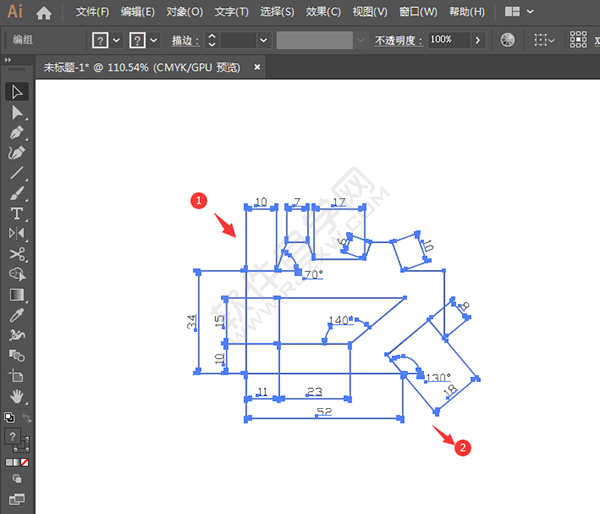The image size is (600, 514).
Task: Open the Recolor Artwork icon
Action: pos(507,40)
